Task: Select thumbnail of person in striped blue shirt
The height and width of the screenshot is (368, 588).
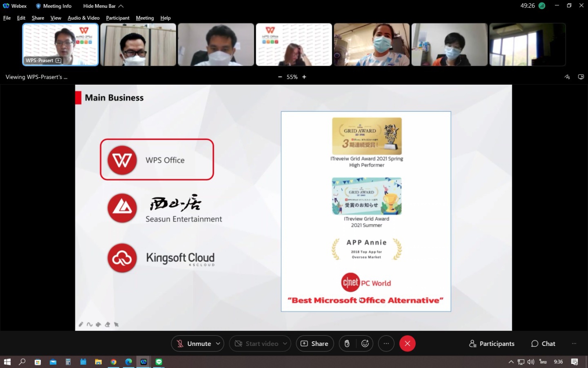Action: click(x=372, y=45)
